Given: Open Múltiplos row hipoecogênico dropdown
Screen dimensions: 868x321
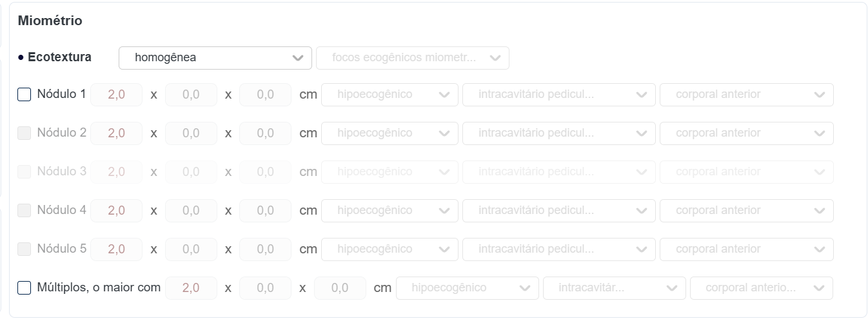Looking at the screenshot, I should 467,288.
